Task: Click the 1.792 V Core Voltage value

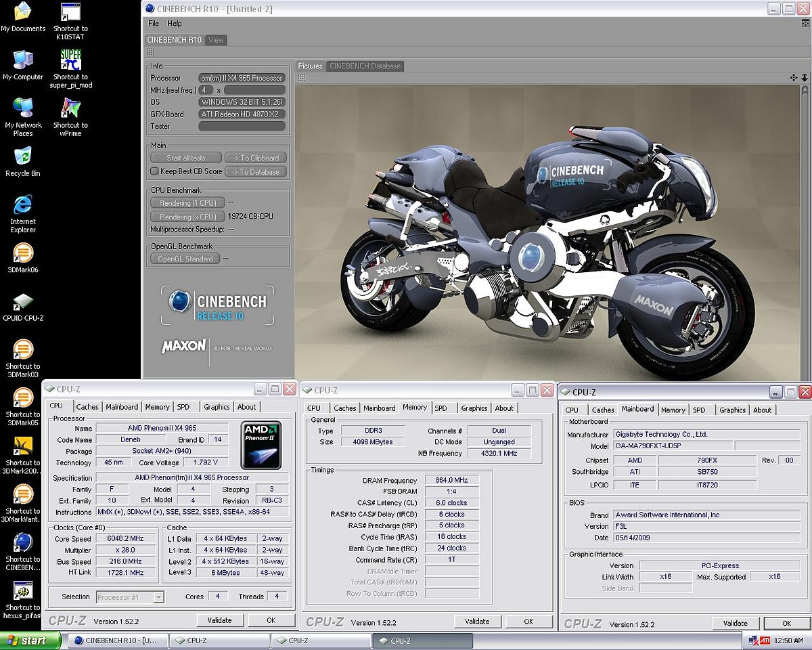Action: click(x=206, y=463)
